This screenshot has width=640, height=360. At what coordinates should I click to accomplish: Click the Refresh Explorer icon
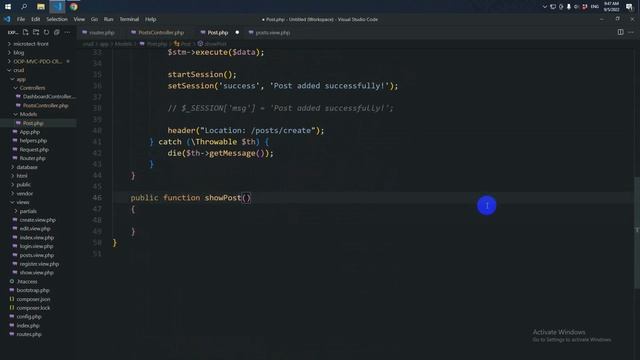click(x=47, y=32)
